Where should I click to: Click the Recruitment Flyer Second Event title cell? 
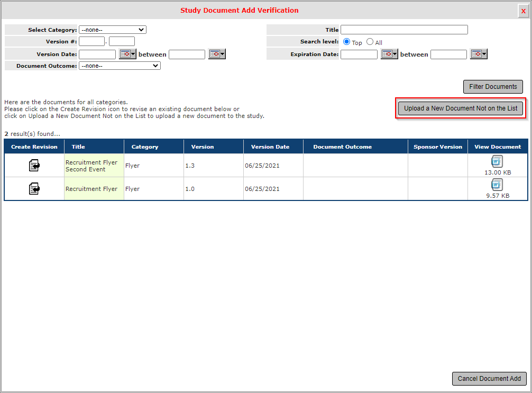point(94,165)
